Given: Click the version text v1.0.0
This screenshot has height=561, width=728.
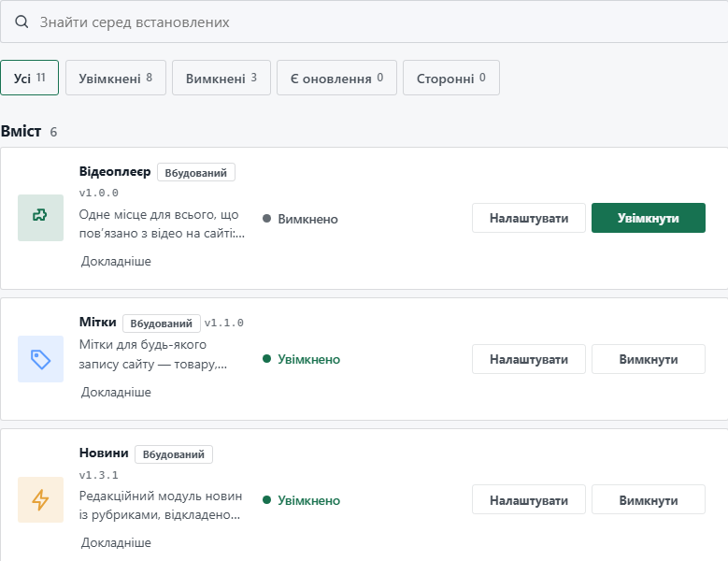Looking at the screenshot, I should [x=98, y=193].
